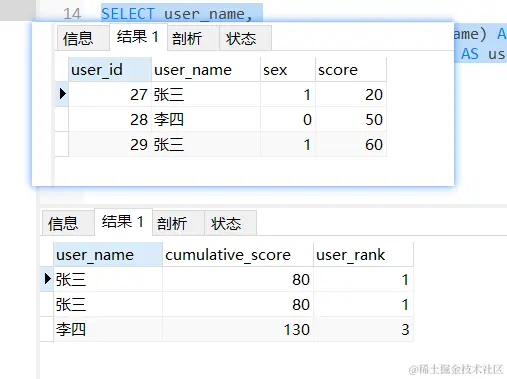Click the user_id column header
This screenshot has width=507, height=379.
[x=110, y=70]
